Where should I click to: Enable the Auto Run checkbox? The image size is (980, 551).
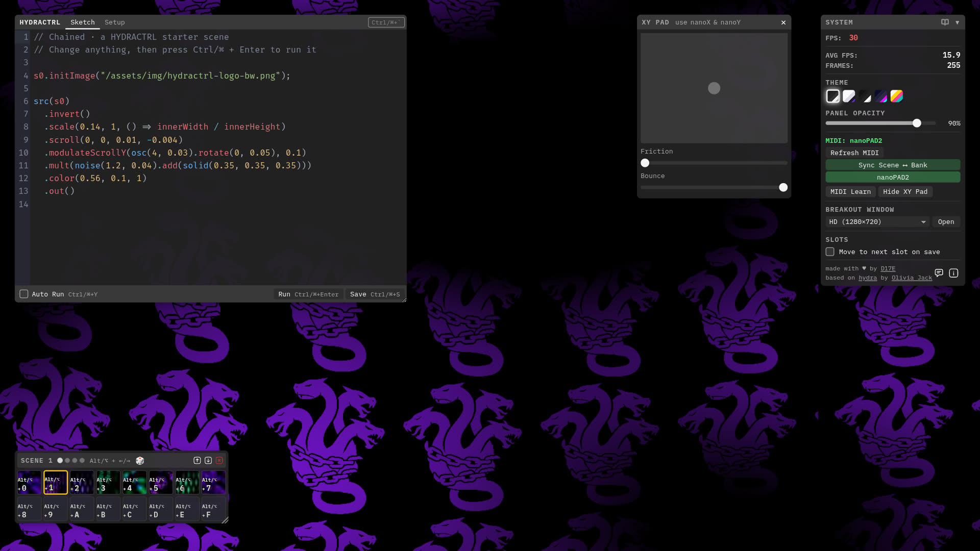24,294
